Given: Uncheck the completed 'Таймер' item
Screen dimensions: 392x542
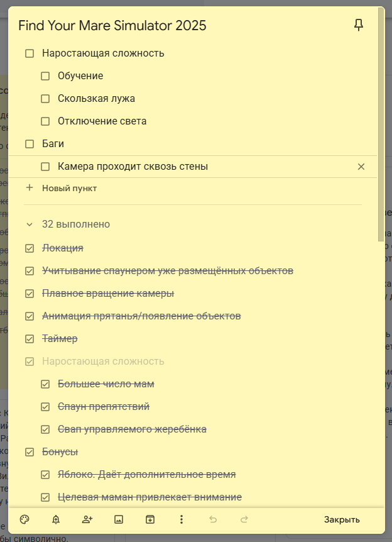Looking at the screenshot, I should [30, 339].
